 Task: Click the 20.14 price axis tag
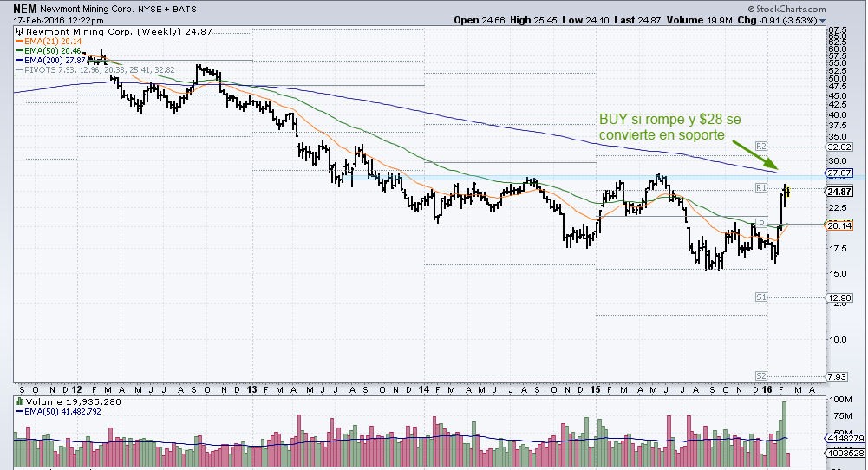[839, 225]
